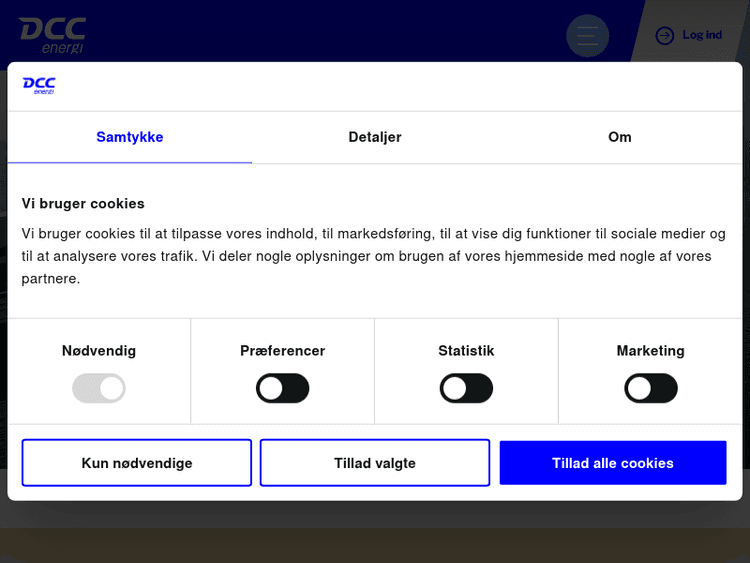This screenshot has width=750, height=563.
Task: Click the Log ind link text
Action: click(702, 35)
